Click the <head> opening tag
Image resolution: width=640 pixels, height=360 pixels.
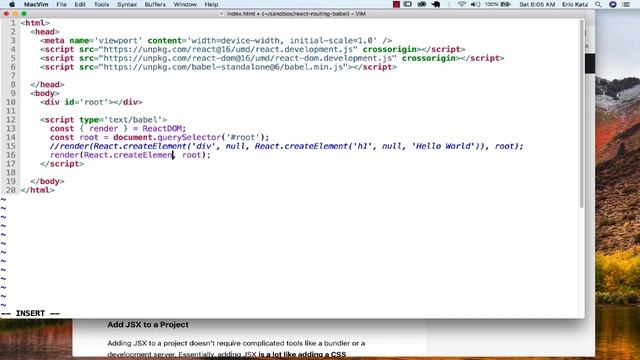click(45, 32)
